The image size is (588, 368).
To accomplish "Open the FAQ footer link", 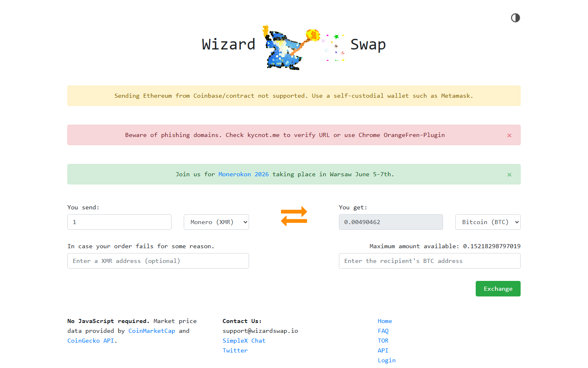I will click(x=383, y=331).
